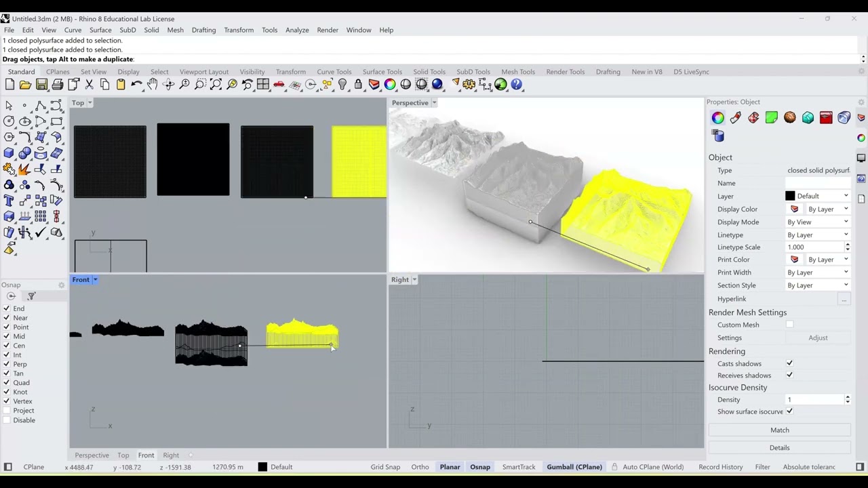The width and height of the screenshot is (868, 488).
Task: Open a file with the folder icon
Action: pos(25,85)
